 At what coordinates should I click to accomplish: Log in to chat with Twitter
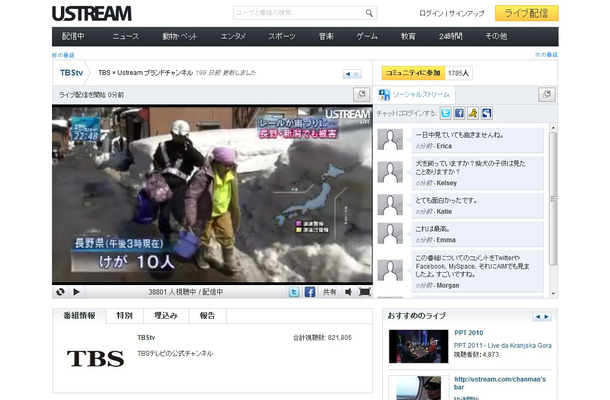(445, 113)
